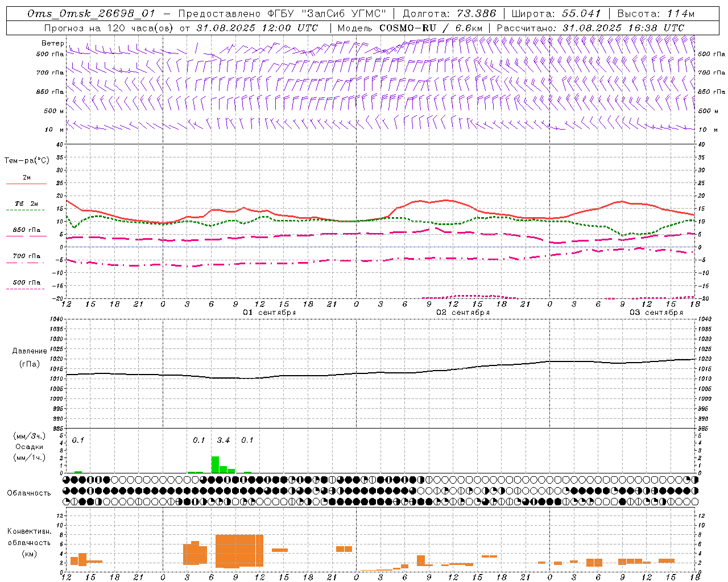
Task: Click the "(км)" unit under convective cloudiness
Action: pos(29,553)
